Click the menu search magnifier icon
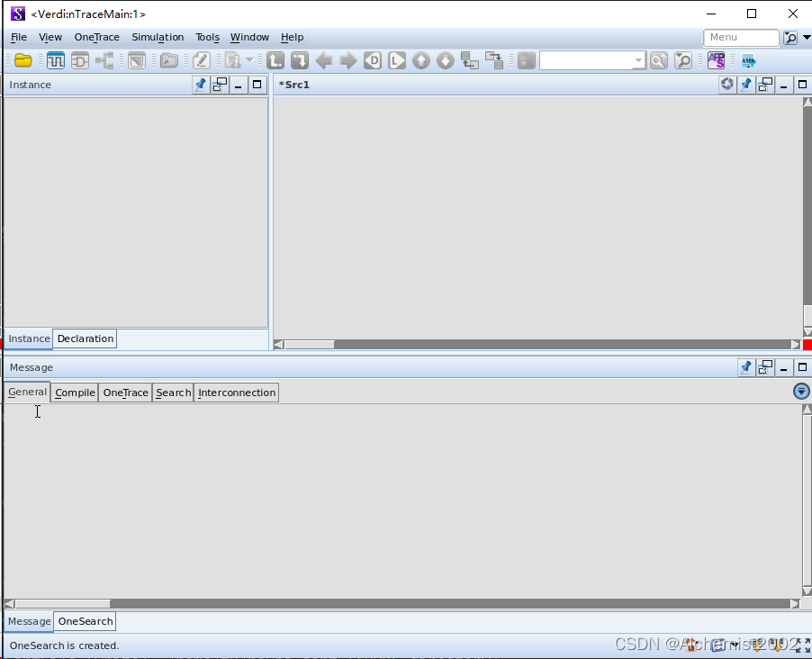The width and height of the screenshot is (812, 659). 790,37
